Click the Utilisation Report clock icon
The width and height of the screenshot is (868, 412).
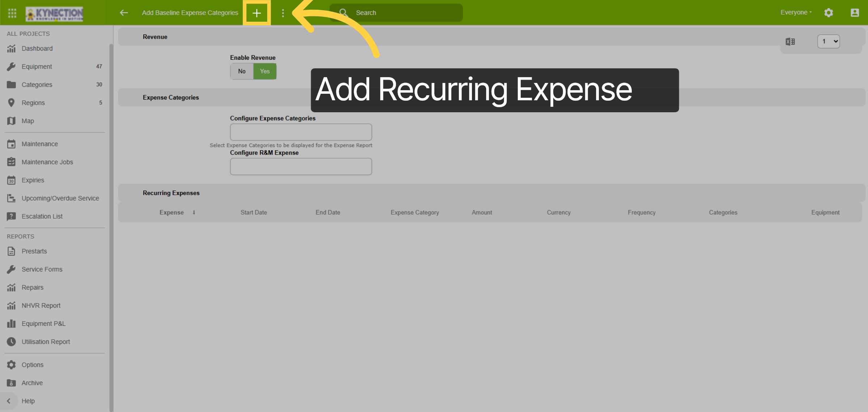pyautogui.click(x=11, y=342)
